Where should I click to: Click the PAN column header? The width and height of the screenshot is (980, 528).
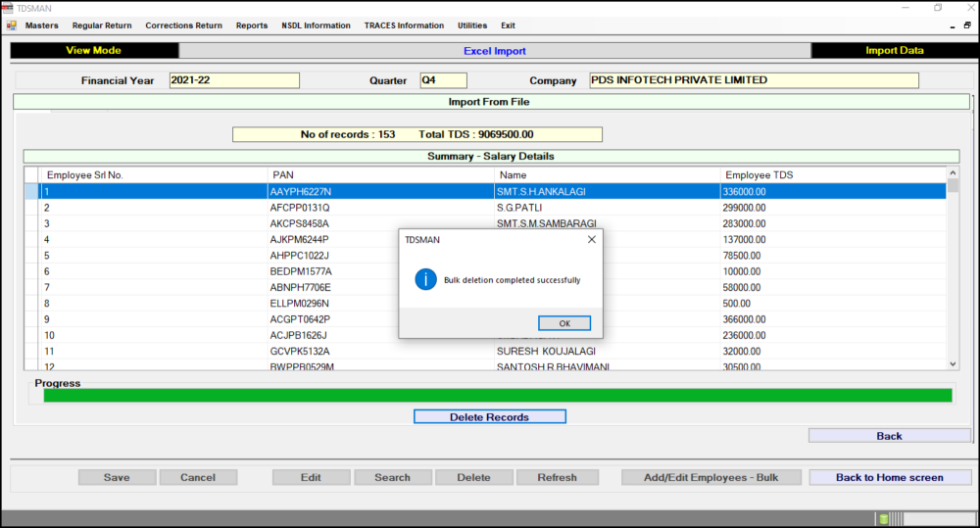380,175
